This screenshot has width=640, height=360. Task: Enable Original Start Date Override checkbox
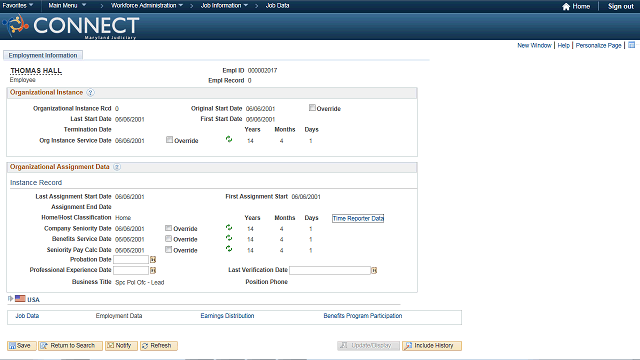312,108
